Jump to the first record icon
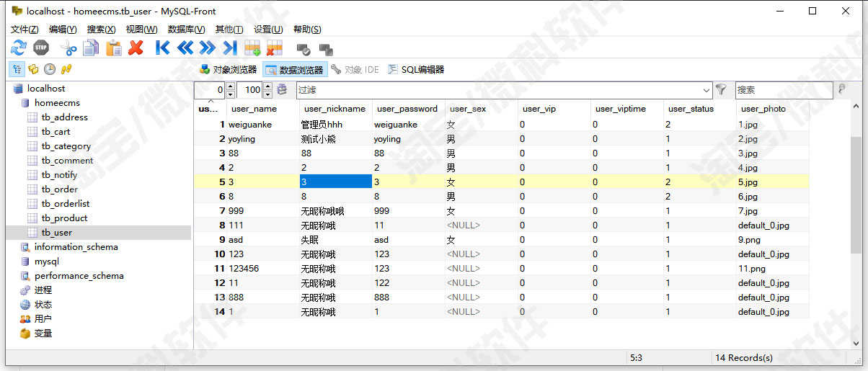Screen dimensions: 868x371 click(x=163, y=48)
